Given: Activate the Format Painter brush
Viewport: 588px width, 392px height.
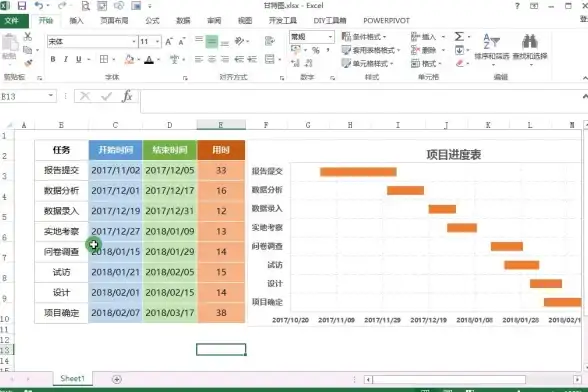Looking at the screenshot, I should pos(28,63).
